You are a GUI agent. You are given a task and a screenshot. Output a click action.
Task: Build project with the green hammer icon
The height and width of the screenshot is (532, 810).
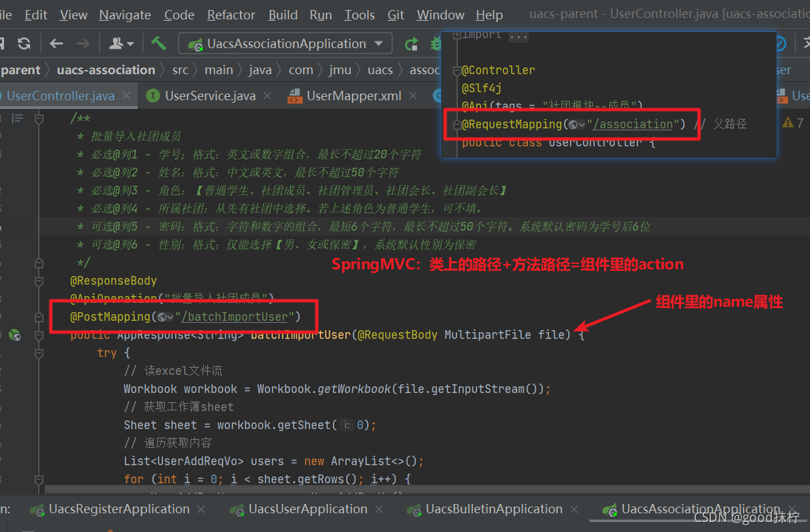click(158, 43)
